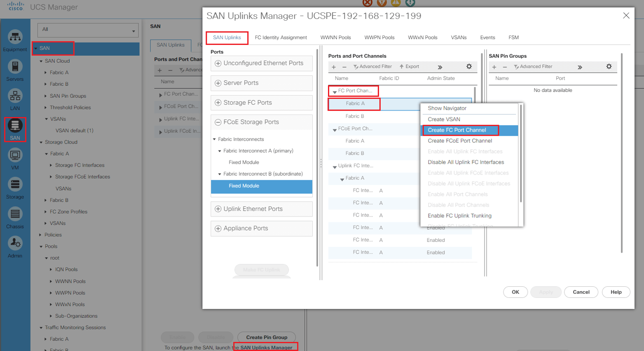Open the Equipment section in sidebar
644x351 pixels.
(15, 41)
